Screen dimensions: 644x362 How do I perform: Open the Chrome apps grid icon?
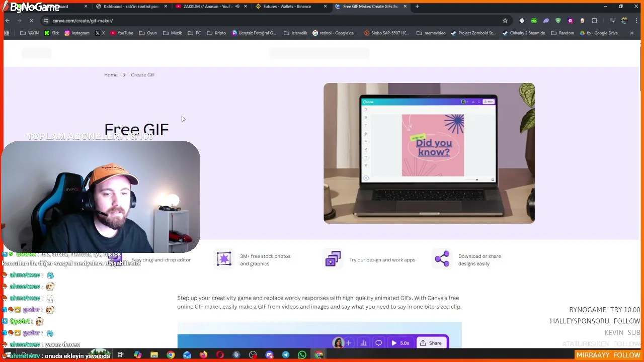(x=7, y=33)
